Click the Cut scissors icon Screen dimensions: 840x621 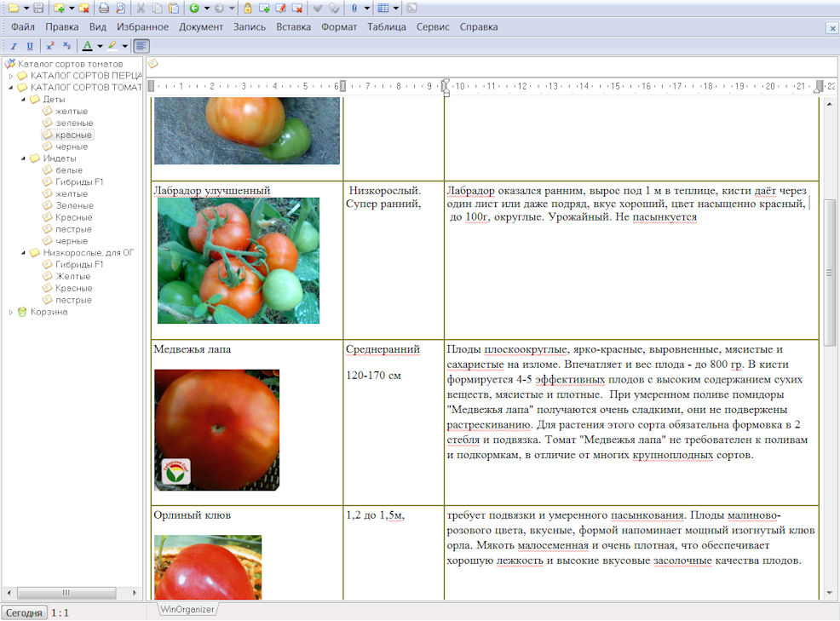coord(141,8)
